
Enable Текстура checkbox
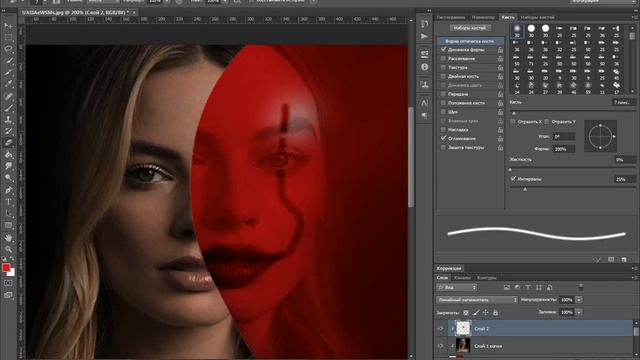pos(443,67)
